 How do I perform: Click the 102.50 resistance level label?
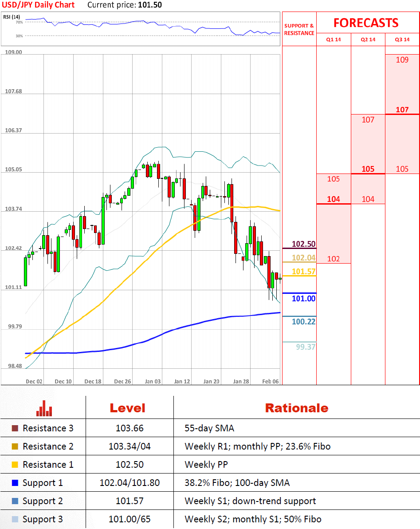(x=303, y=244)
